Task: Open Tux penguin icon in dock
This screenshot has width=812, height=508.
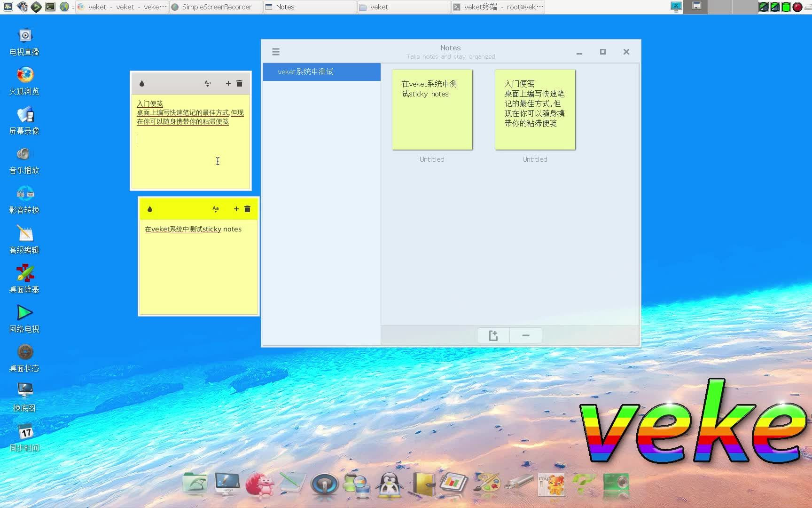Action: pos(390,484)
